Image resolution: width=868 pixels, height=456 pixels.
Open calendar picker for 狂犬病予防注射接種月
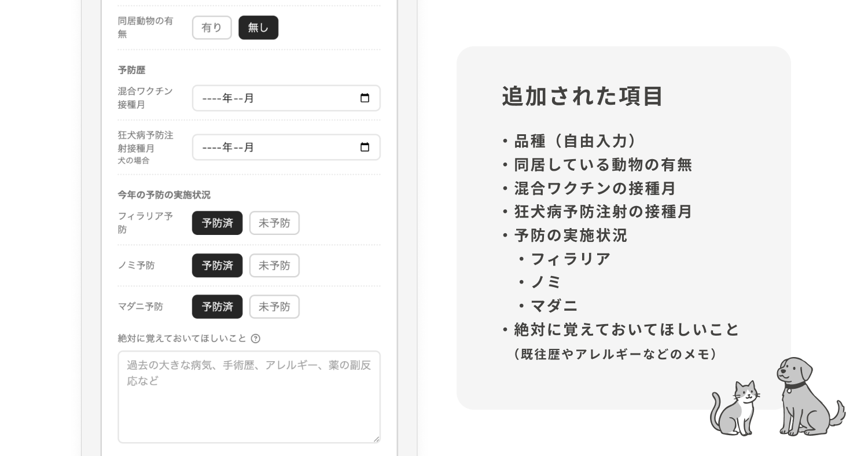point(365,147)
